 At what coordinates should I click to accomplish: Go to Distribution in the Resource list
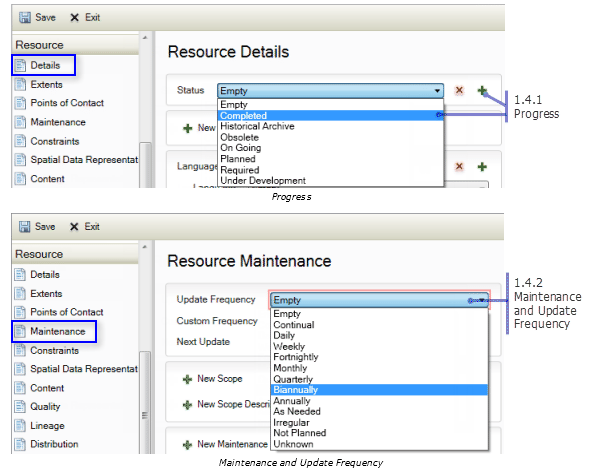point(55,444)
